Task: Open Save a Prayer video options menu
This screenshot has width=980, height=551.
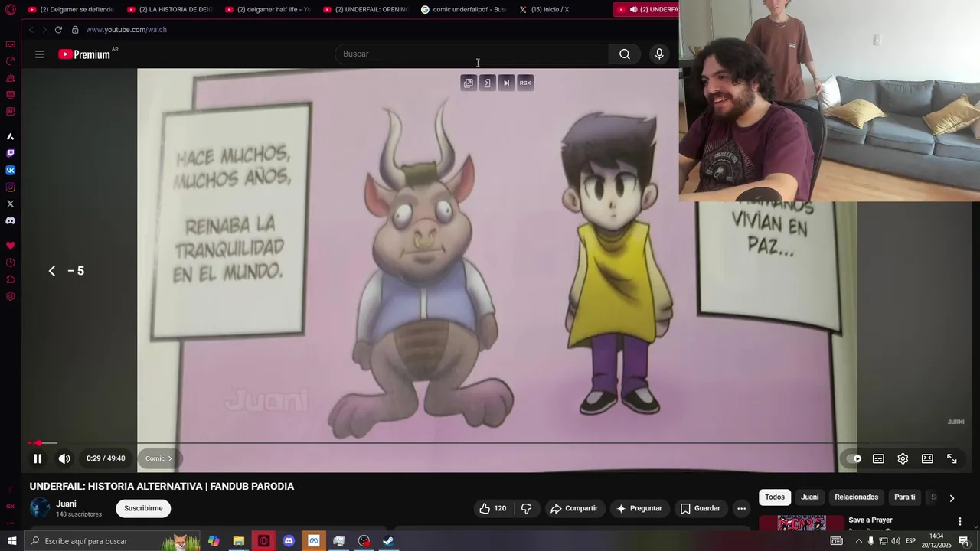Action: (x=959, y=521)
